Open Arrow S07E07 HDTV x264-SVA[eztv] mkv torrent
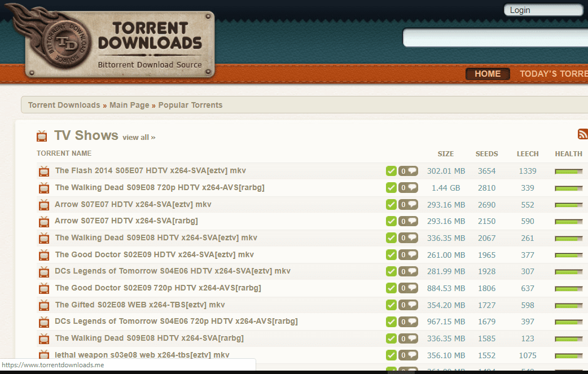Image resolution: width=588 pixels, height=374 pixels. [x=133, y=204]
